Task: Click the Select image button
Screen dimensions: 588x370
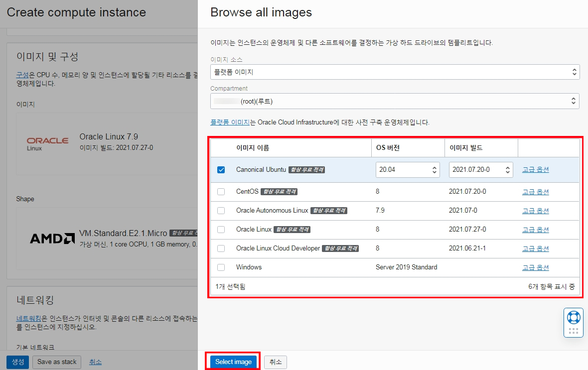Action: (233, 362)
